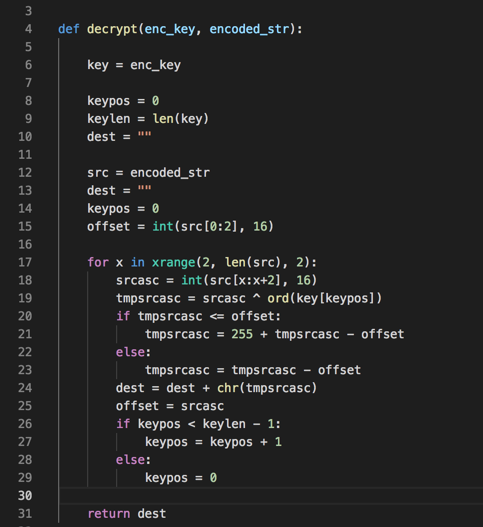Click the empty current line 30
The width and height of the screenshot is (483, 527).
[x=271, y=495]
